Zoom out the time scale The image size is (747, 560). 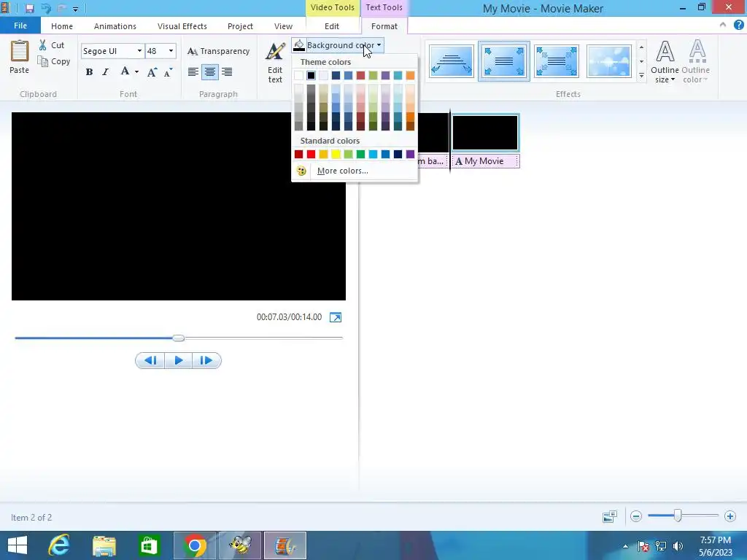click(x=636, y=516)
